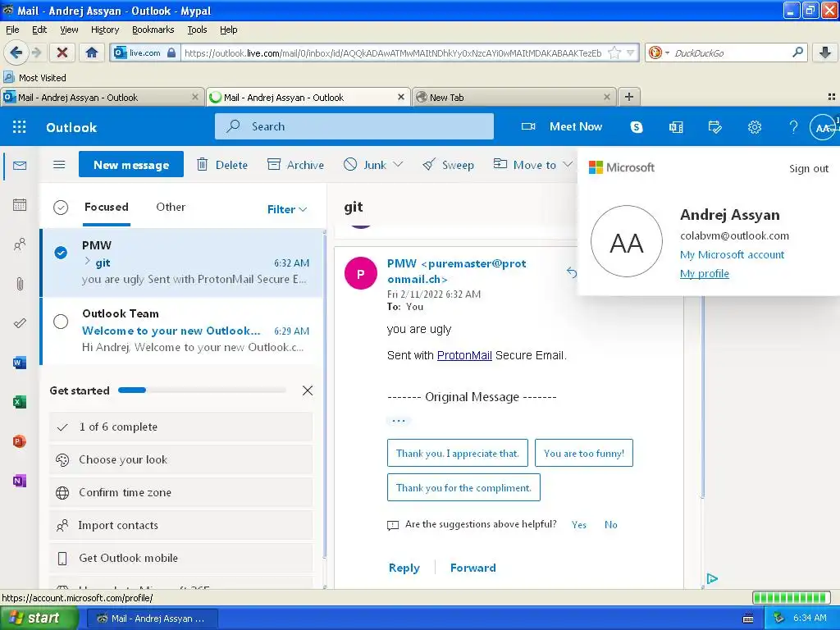Stop loading with the red X button
This screenshot has height=630, width=840.
62,52
